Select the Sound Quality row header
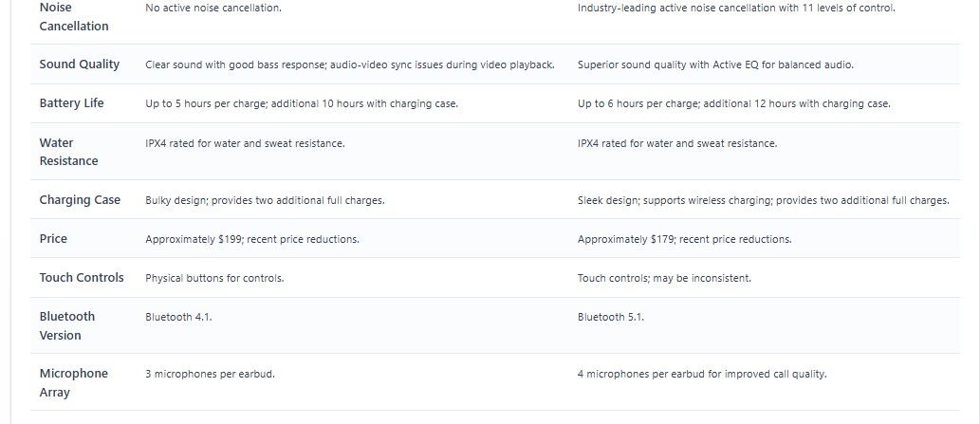 (80, 65)
